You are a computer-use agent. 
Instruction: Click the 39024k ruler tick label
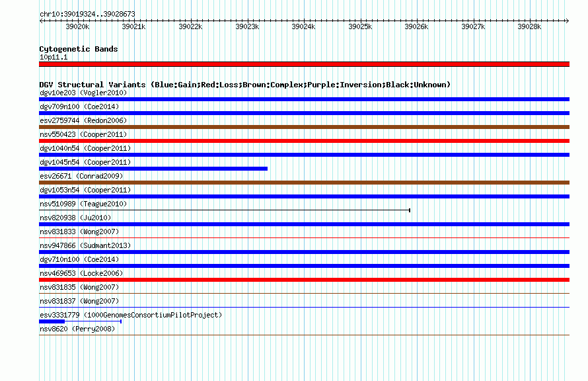[303, 26]
